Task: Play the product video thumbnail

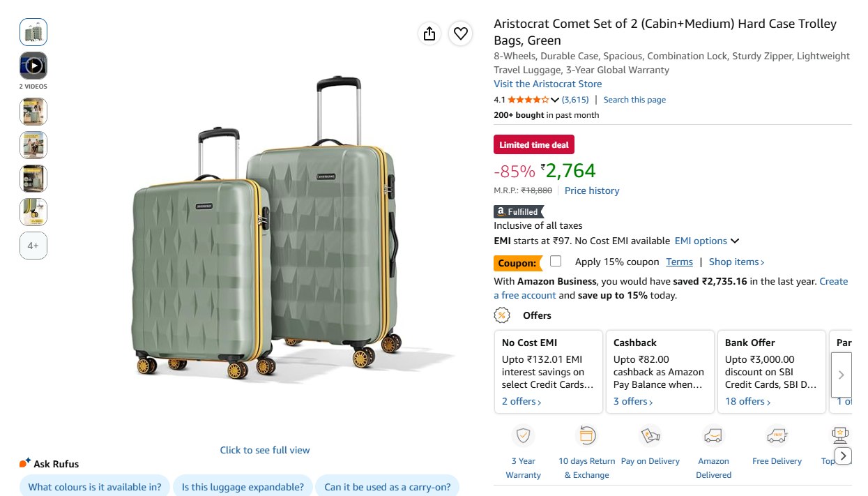Action: pos(33,66)
